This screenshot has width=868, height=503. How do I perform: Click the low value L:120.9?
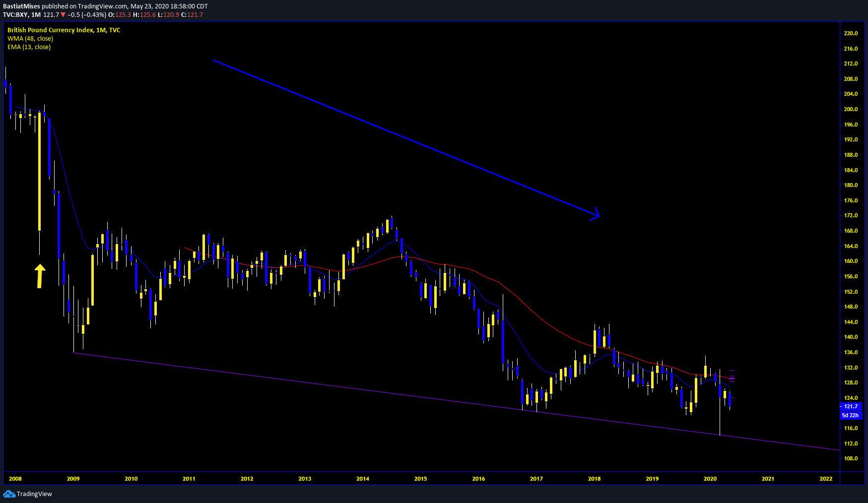(169, 15)
